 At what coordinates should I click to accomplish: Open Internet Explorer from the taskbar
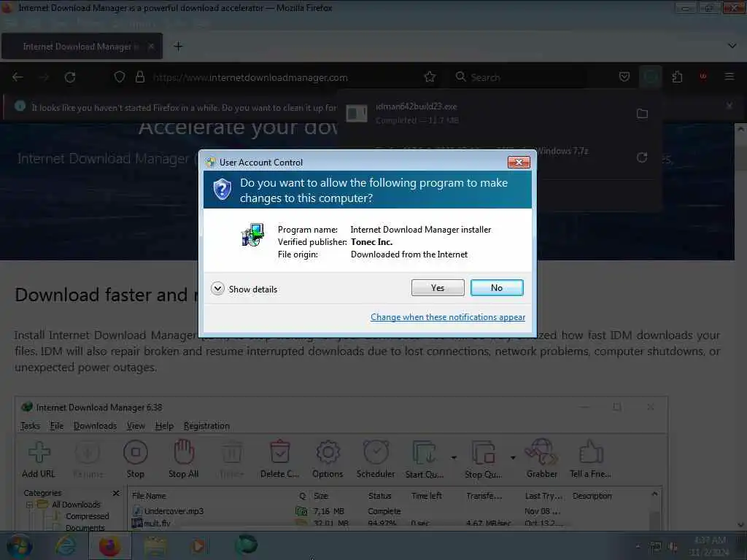(65, 546)
